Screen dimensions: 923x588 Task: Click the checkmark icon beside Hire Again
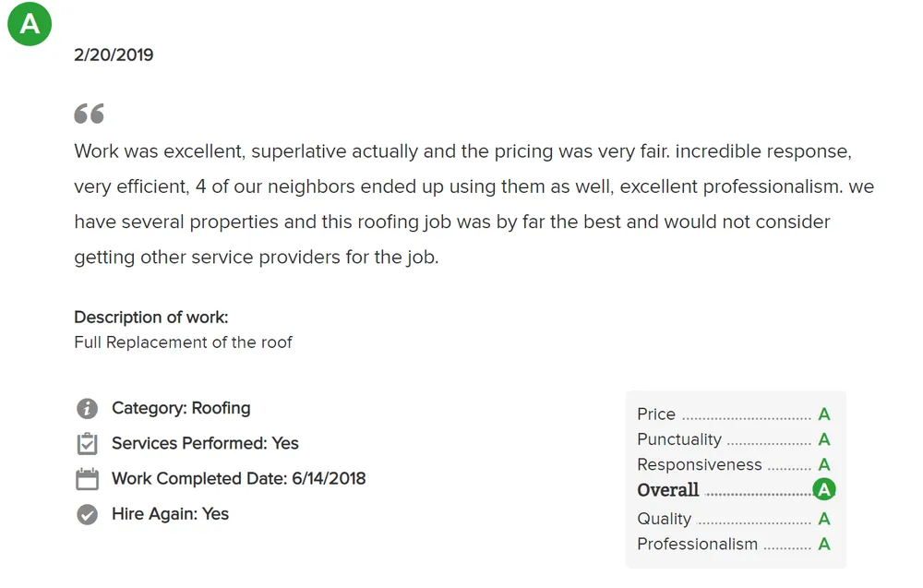click(87, 514)
